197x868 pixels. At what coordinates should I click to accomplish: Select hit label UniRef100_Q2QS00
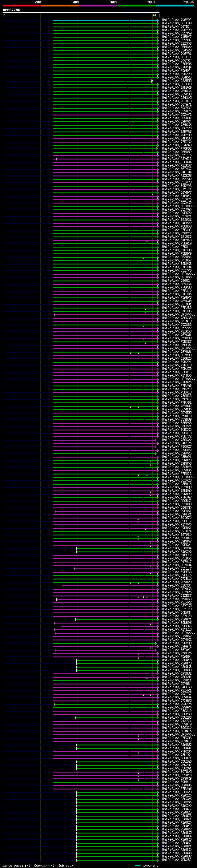point(177,440)
